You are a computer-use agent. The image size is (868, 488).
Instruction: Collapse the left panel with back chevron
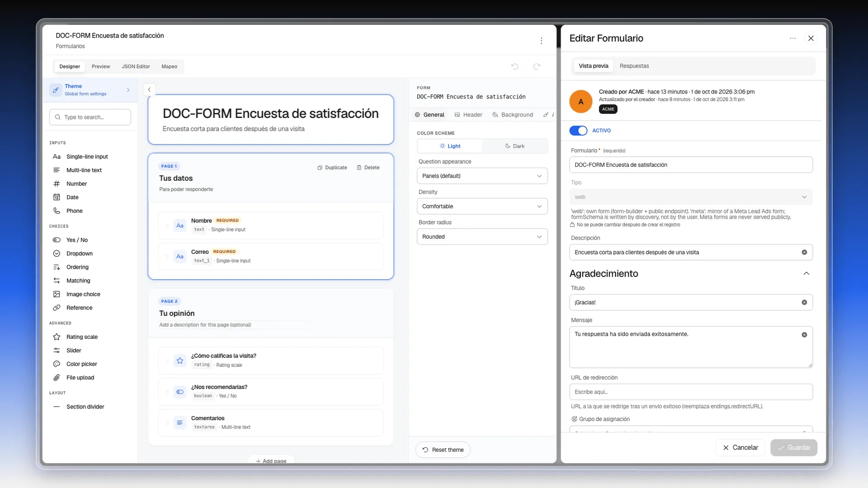(149, 89)
